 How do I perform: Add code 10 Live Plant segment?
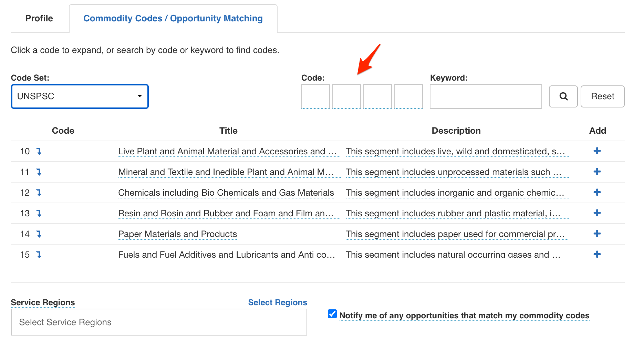[x=597, y=151]
